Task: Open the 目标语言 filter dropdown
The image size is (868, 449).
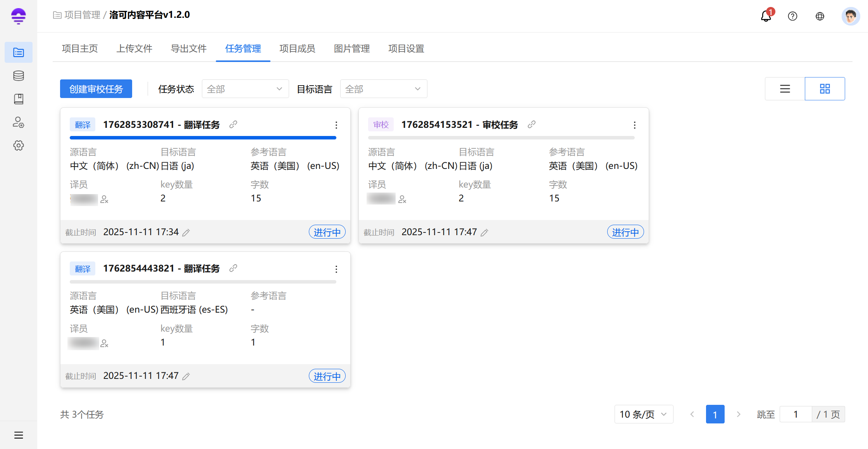Action: point(383,89)
